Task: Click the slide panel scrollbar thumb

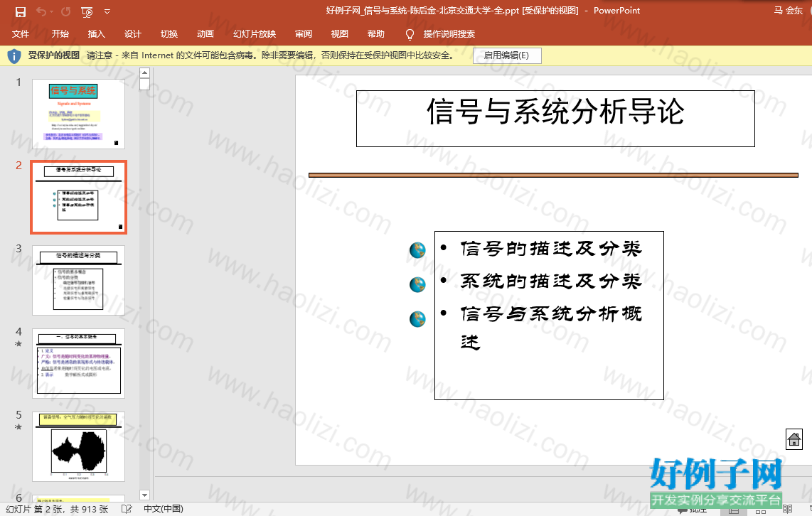Action: tap(144, 84)
